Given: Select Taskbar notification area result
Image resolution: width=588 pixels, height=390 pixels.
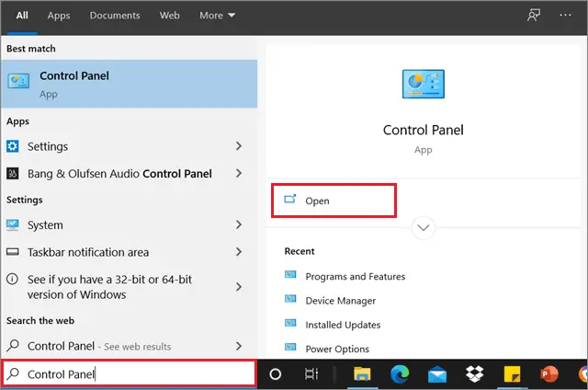Looking at the screenshot, I should point(129,252).
